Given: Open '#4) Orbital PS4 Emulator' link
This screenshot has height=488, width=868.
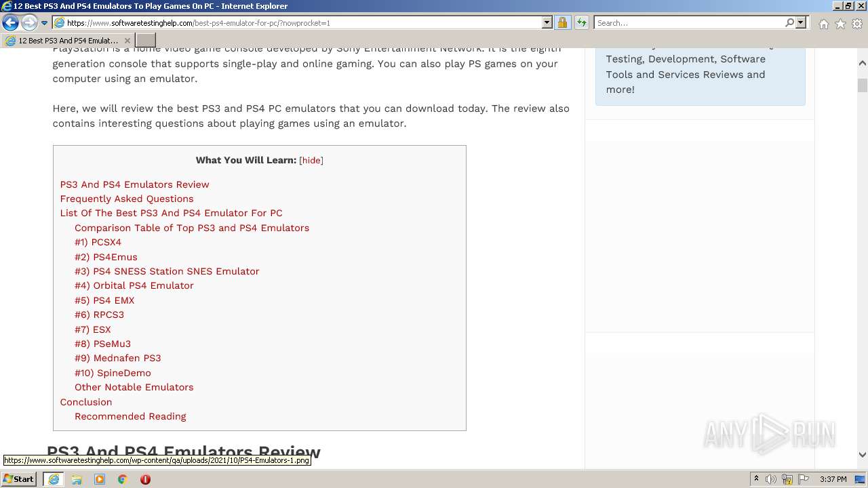Looking at the screenshot, I should 134,285.
